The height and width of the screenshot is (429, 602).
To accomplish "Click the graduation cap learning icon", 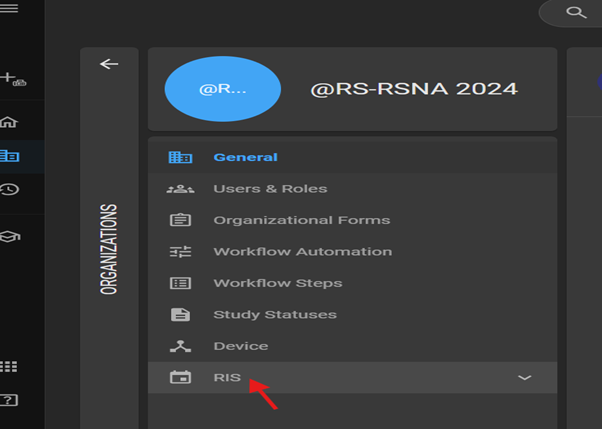I will coord(10,236).
